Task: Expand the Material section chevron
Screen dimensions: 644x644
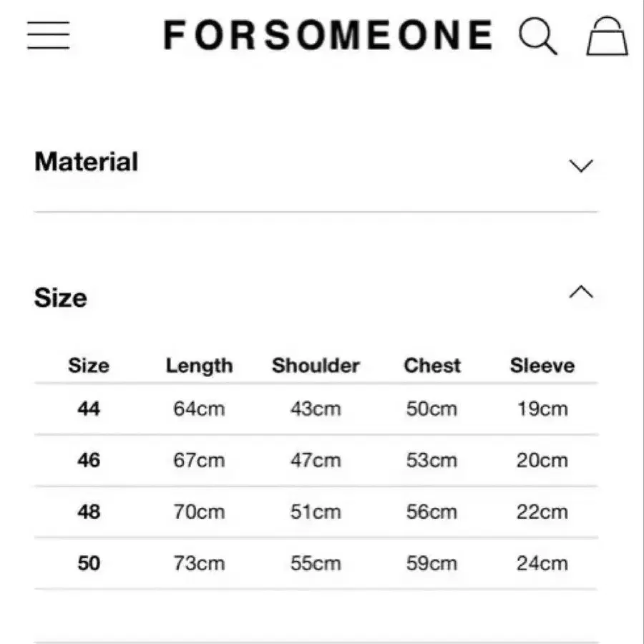Action: 580,166
